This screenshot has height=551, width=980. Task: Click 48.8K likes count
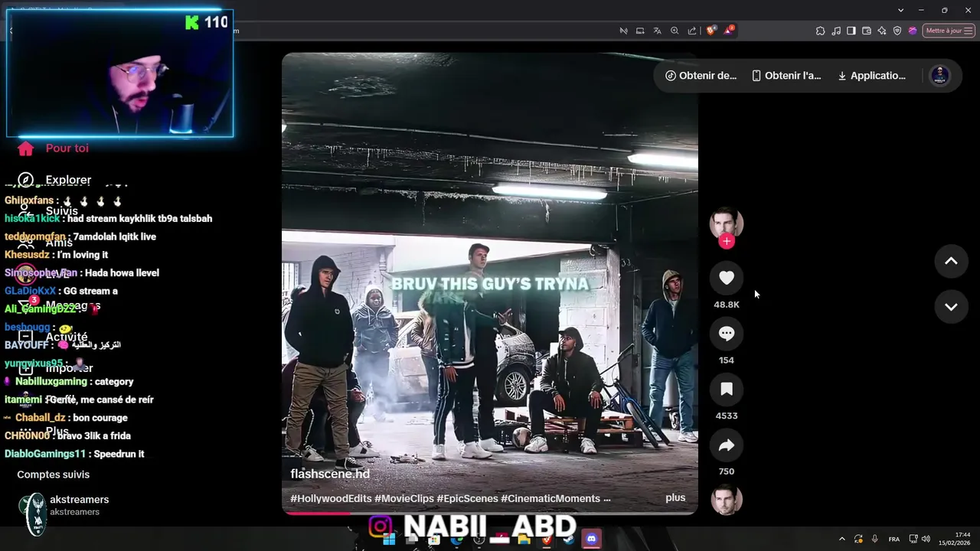coord(727,305)
